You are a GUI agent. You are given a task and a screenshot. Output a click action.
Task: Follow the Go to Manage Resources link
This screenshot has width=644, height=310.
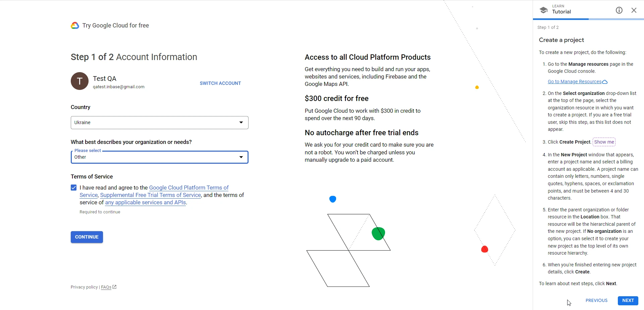575,82
